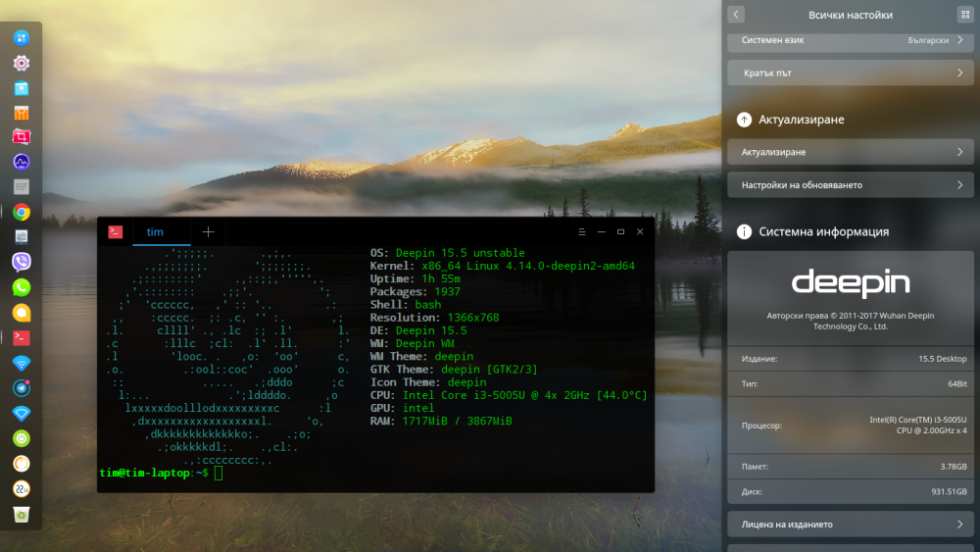The height and width of the screenshot is (552, 980).
Task: Go back with the settings header arrow
Action: pyautogui.click(x=736, y=15)
